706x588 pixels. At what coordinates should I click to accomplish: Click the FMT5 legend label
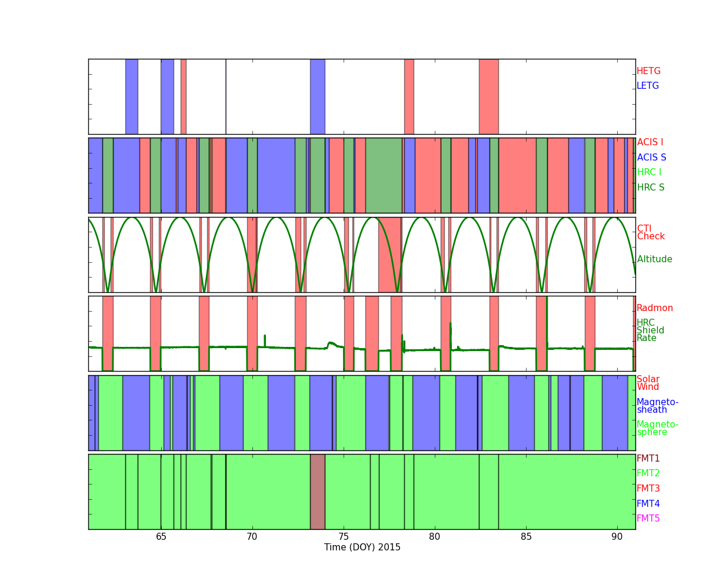coord(648,519)
